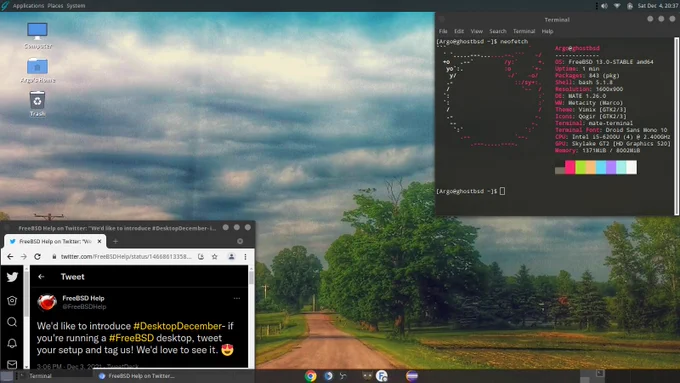Click the volume icon in top panel
This screenshot has width=680, height=383.
point(604,6)
